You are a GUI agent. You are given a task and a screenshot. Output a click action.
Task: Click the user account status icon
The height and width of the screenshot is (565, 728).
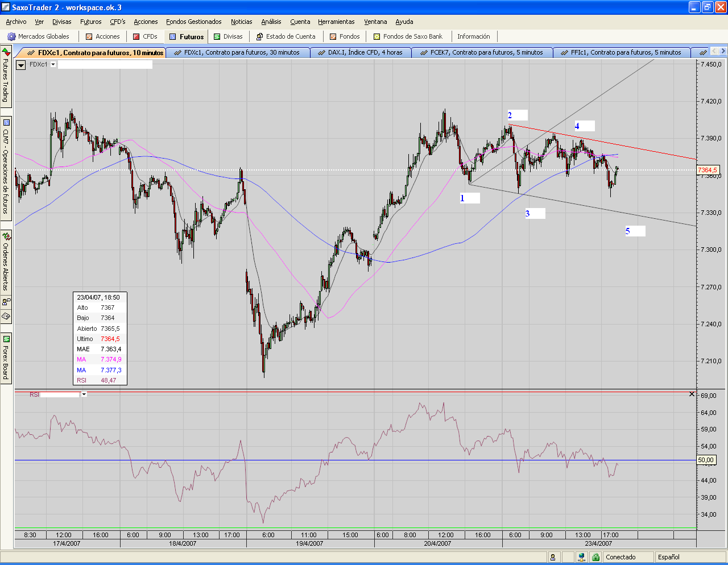click(x=553, y=557)
